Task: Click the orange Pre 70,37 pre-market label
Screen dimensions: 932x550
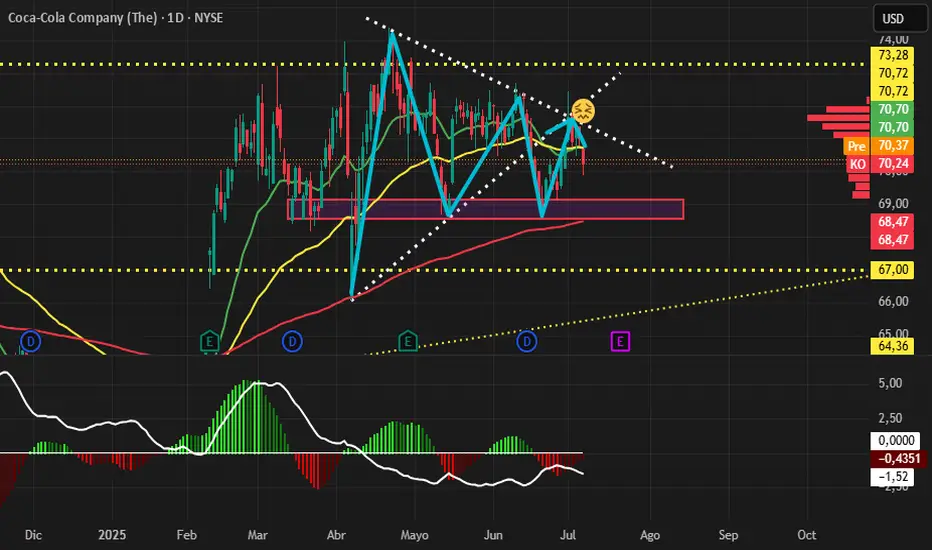Action: 879,146
